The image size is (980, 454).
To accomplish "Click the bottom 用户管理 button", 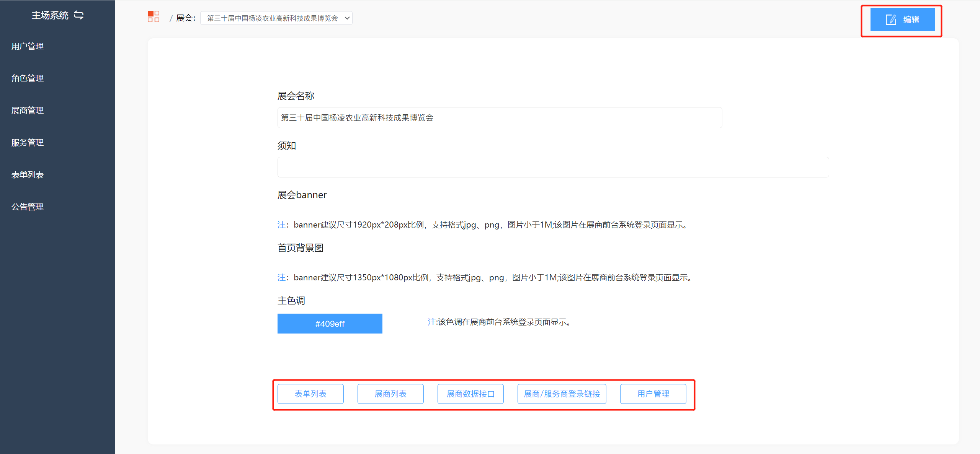I will (653, 394).
